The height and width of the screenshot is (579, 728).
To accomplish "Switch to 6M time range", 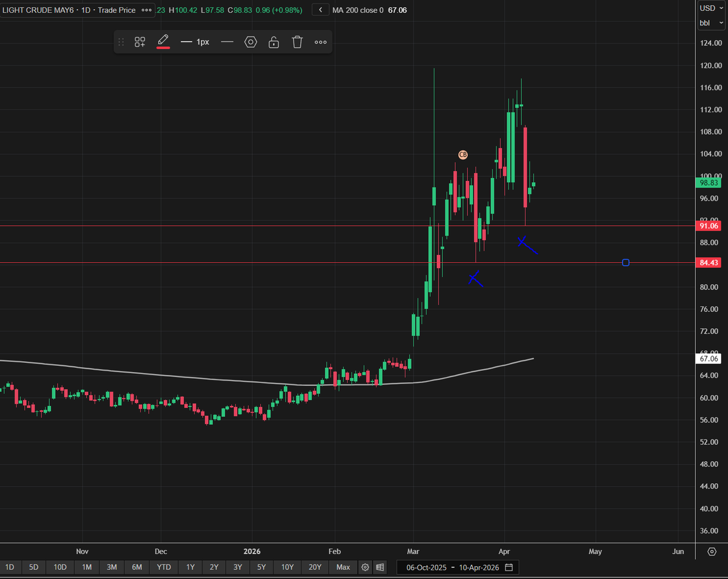I will pos(137,567).
